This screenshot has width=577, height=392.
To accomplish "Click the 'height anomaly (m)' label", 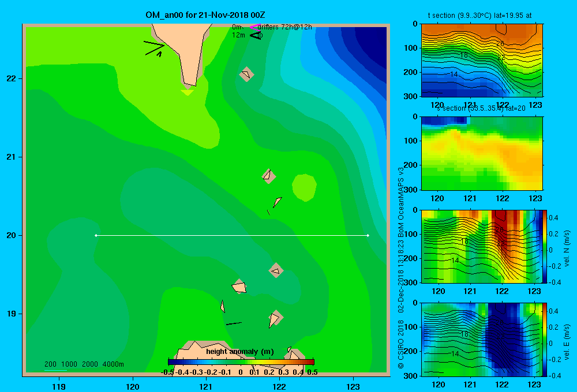I will click(x=240, y=352).
